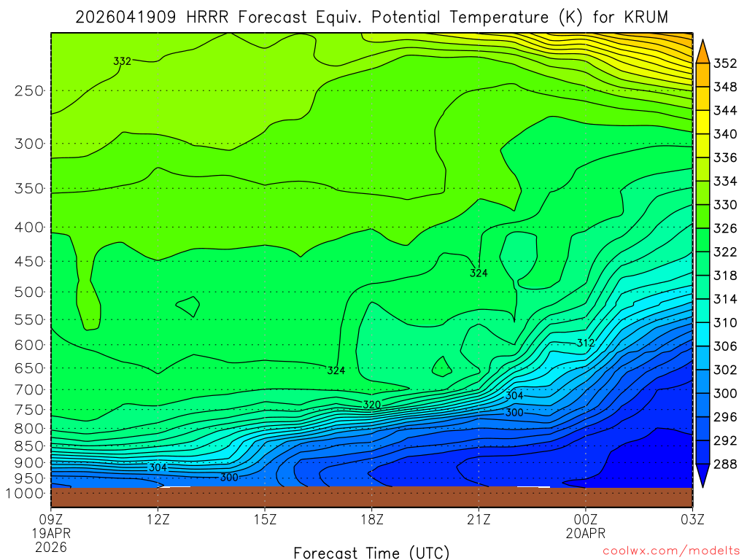This screenshot has height=560, width=747.
Task: Click the 330 color bar value
Action: 725,205
